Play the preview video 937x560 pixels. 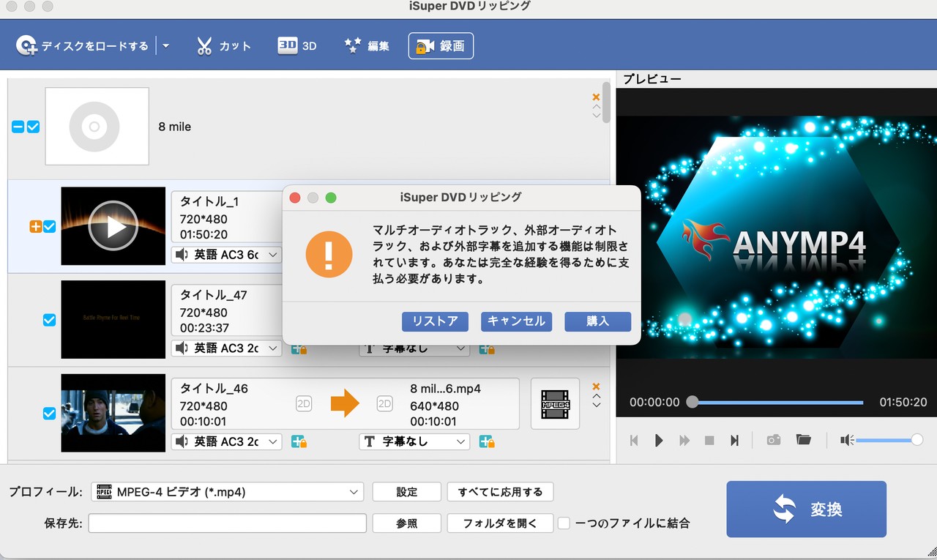(659, 440)
